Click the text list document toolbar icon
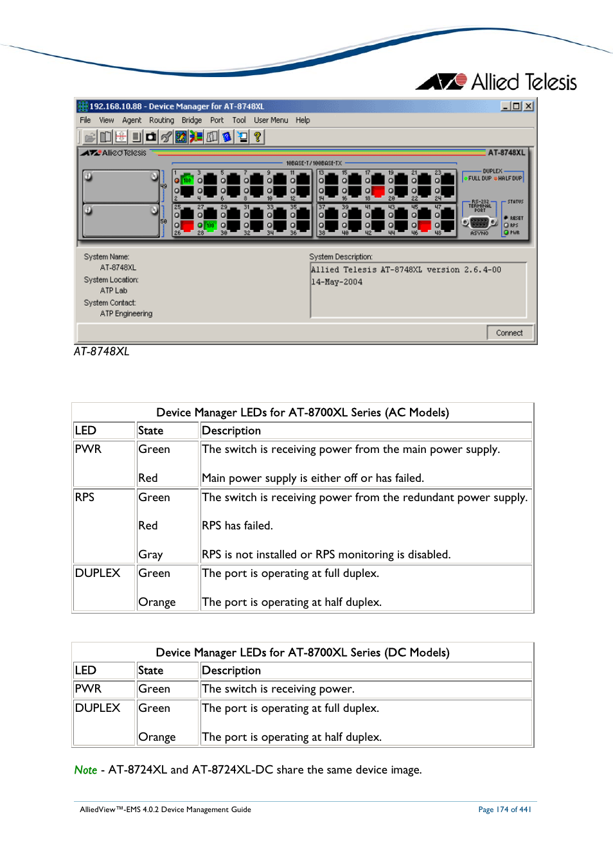Image resolution: width=613 pixels, height=868 pixels. (136, 137)
